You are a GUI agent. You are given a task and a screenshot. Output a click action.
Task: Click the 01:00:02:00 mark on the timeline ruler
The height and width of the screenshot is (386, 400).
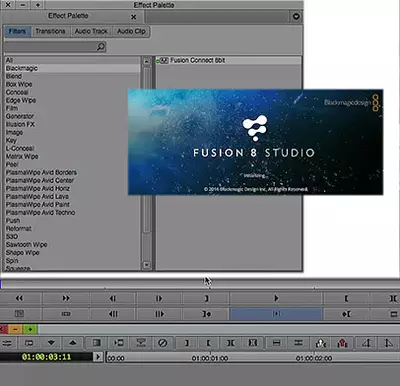pos(314,359)
